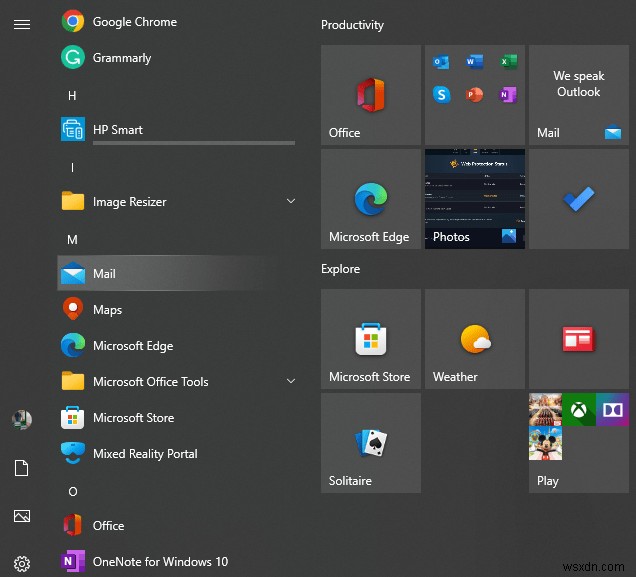This screenshot has height=577, width=636.
Task: Launch Google Chrome from the app list
Action: pyautogui.click(x=178, y=21)
